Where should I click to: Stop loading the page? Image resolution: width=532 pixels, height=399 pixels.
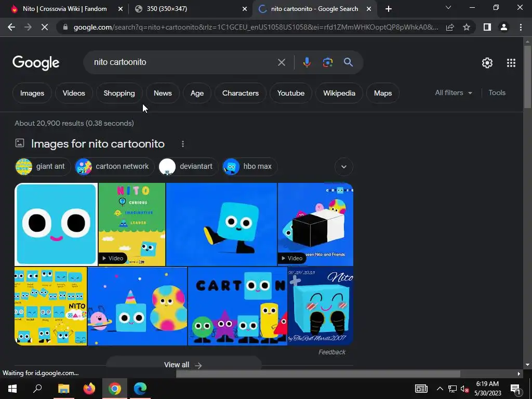[x=45, y=27]
